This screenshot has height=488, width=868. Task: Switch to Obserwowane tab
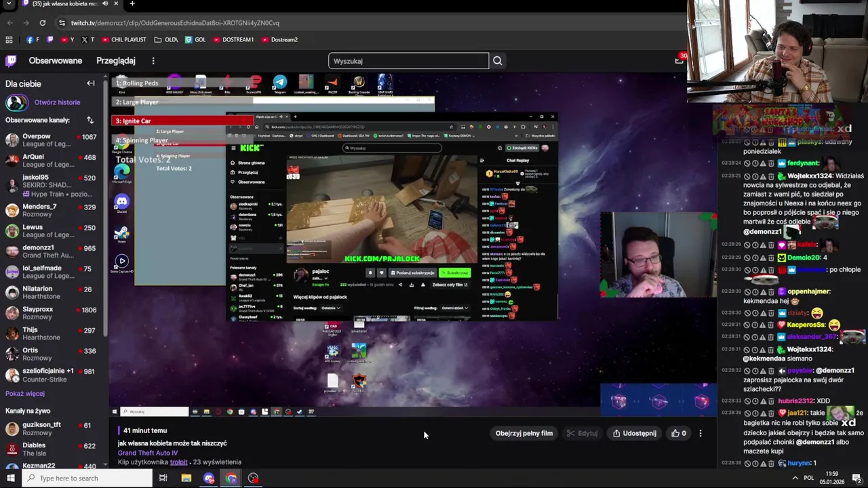56,61
